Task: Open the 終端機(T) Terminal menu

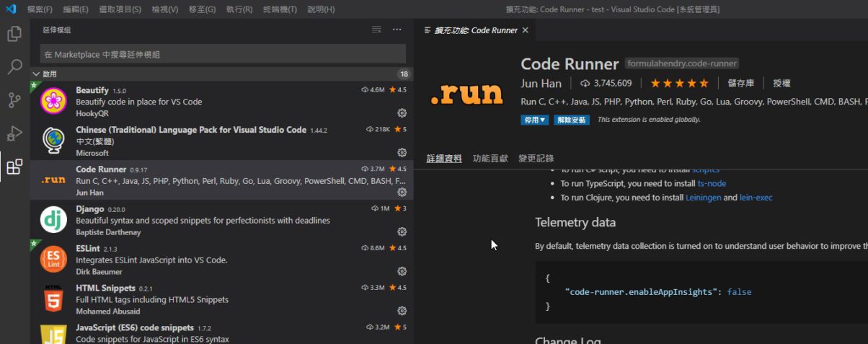Action: tap(280, 9)
